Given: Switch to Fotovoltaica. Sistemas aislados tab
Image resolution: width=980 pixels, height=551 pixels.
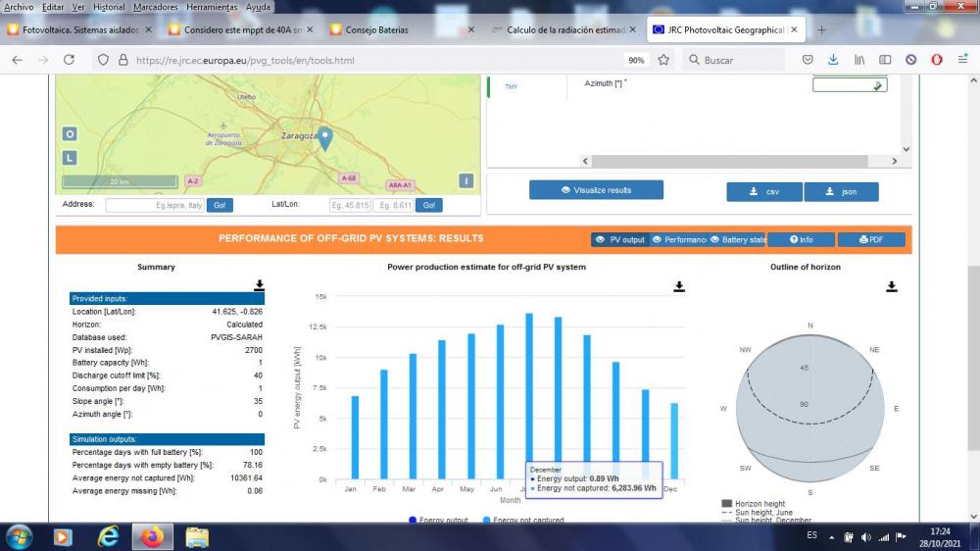Looking at the screenshot, I should (79, 29).
